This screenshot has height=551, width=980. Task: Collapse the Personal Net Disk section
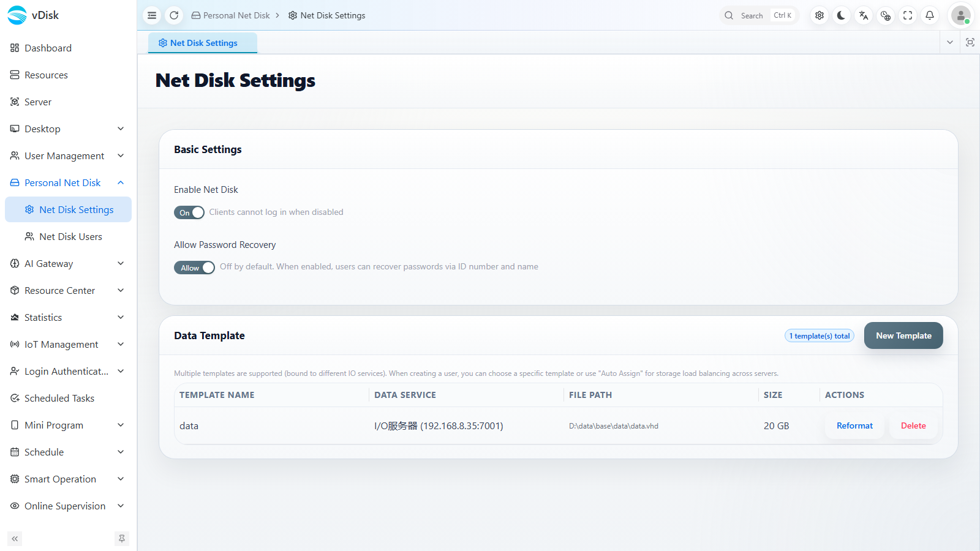coord(121,182)
